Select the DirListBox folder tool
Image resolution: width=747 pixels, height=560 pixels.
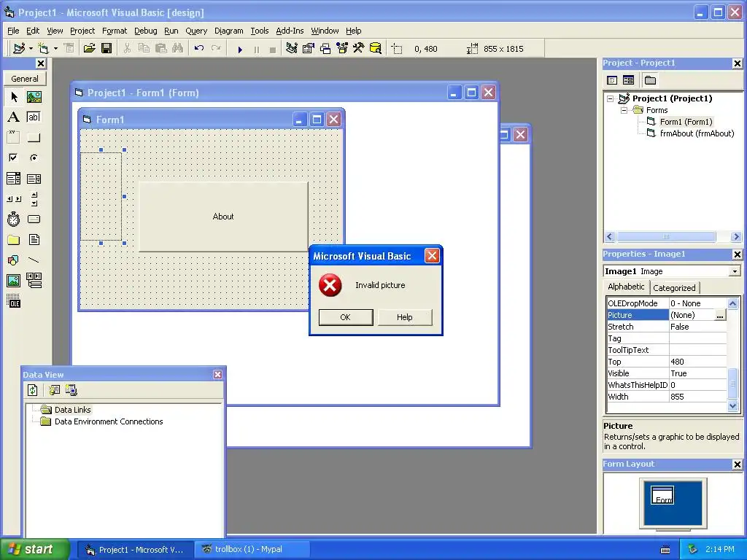tap(14, 239)
